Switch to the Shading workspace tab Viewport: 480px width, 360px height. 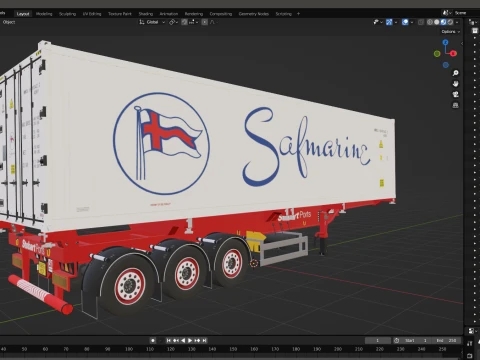coord(146,14)
